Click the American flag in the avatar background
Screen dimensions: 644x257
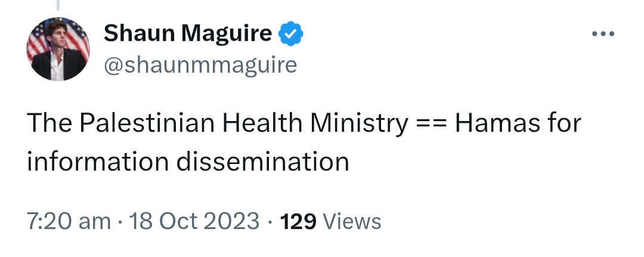click(78, 37)
